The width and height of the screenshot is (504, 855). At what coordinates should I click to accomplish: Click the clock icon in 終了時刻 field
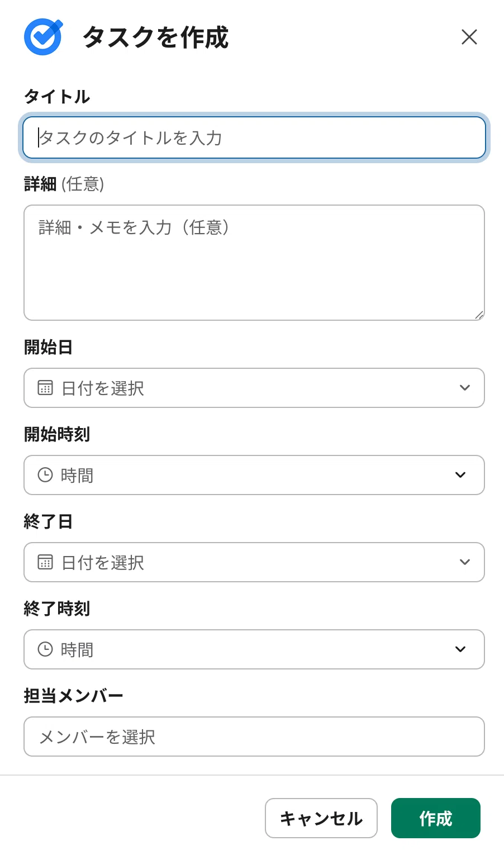45,649
